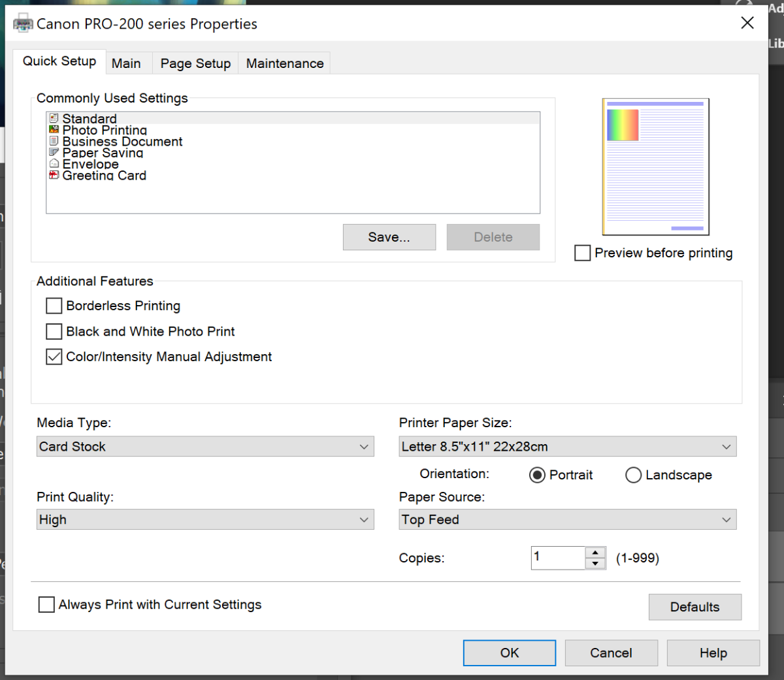Viewport: 784px width, 680px height.
Task: Click the Copies number field
Action: click(x=558, y=558)
